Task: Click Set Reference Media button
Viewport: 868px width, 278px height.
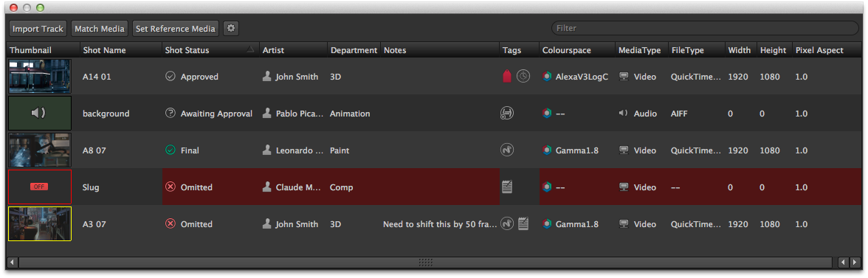Action: click(176, 29)
